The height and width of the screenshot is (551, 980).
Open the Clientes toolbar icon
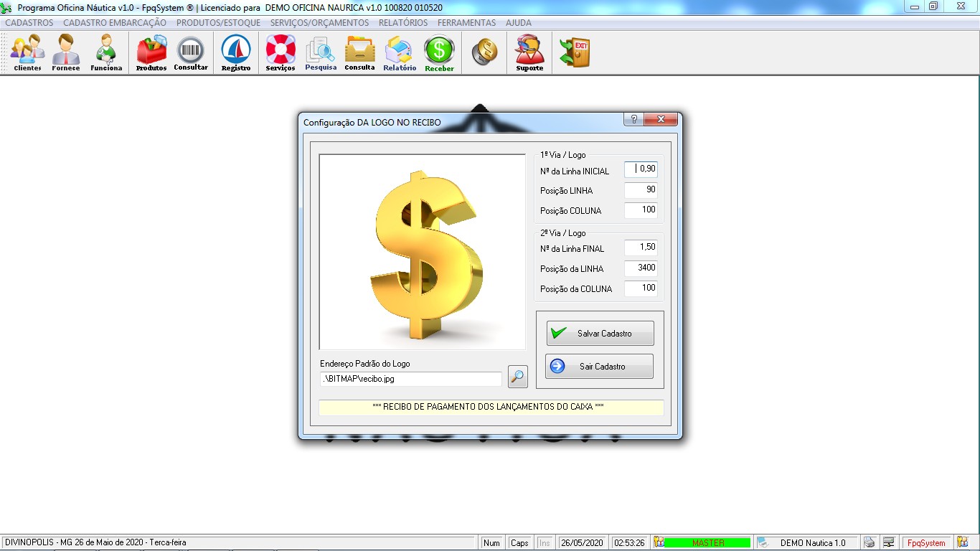coord(27,53)
